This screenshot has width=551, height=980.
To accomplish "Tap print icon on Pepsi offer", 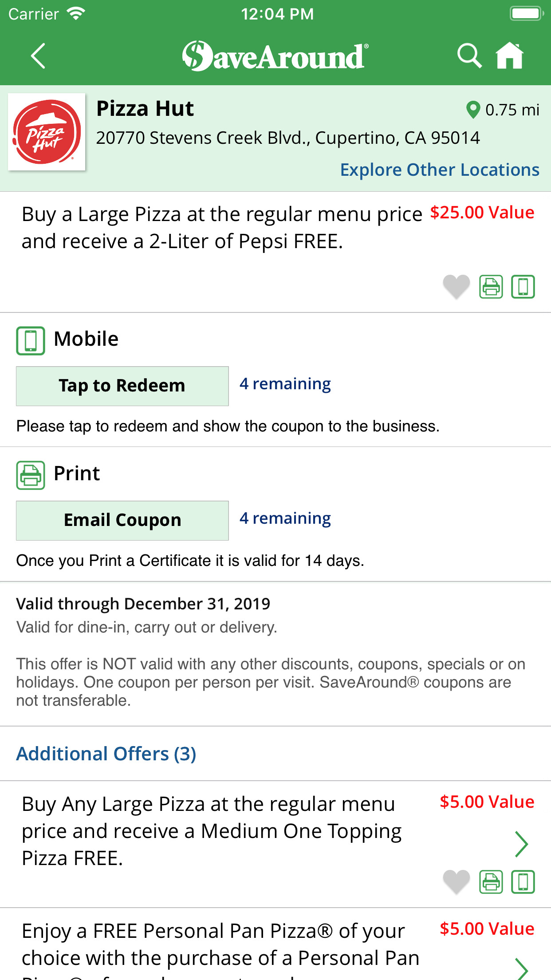I will click(491, 286).
